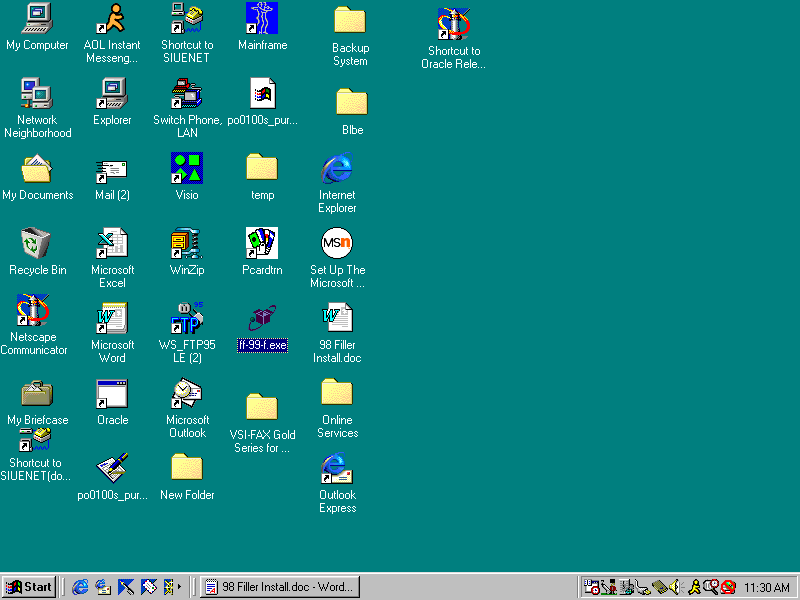Switch to the 98 Filler Install.doc Word window
The width and height of the screenshot is (800, 600).
pyautogui.click(x=279, y=587)
